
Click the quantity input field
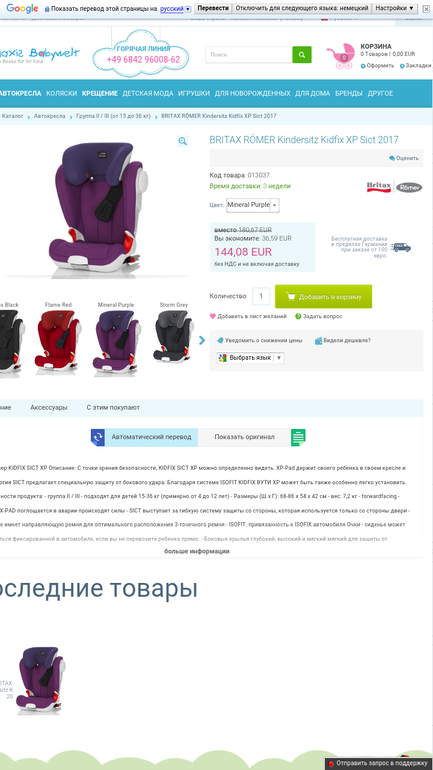[x=261, y=296]
